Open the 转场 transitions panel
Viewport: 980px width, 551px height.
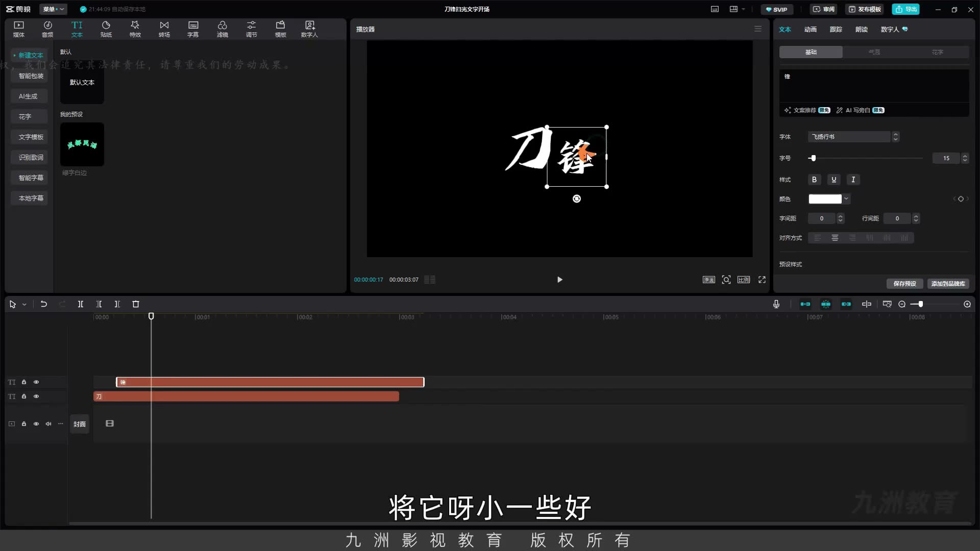pyautogui.click(x=164, y=29)
